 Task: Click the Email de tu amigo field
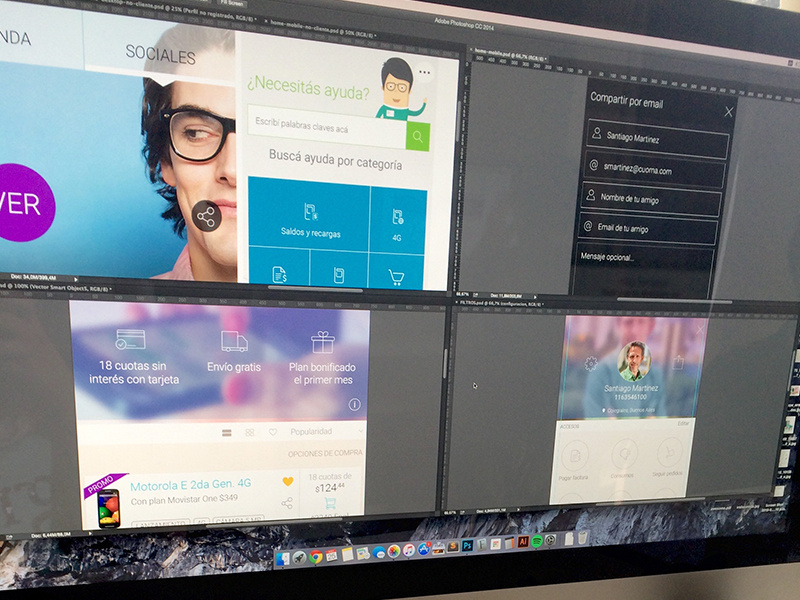[x=648, y=229]
